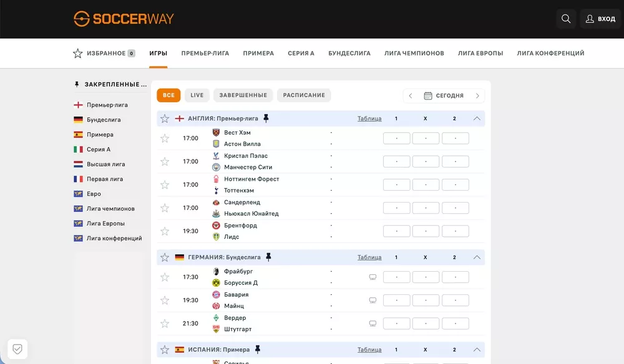Viewport: 624px width, 364px height.
Task: Star the ГЕРМАНИЯ: Бундеслига league header
Action: [165, 257]
